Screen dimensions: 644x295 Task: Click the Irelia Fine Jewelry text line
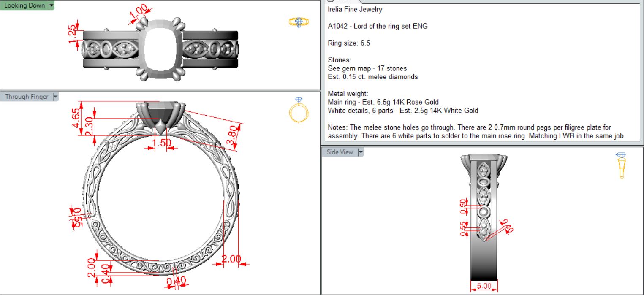pyautogui.click(x=355, y=9)
